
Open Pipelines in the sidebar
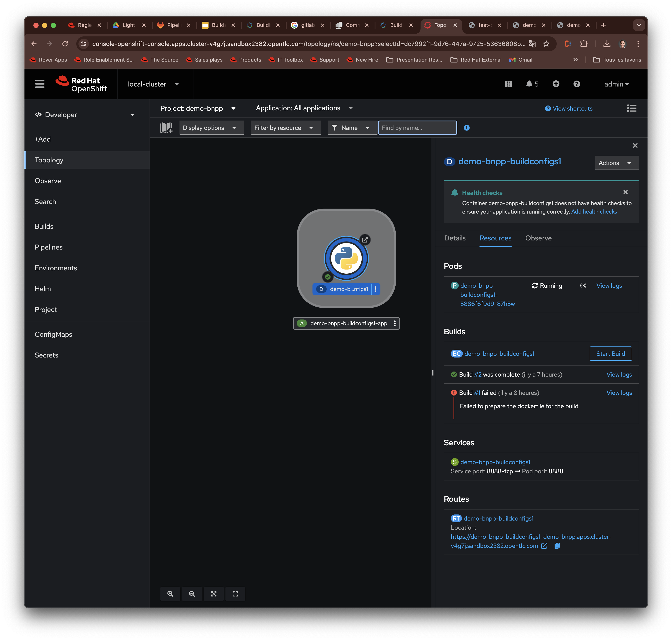click(49, 247)
